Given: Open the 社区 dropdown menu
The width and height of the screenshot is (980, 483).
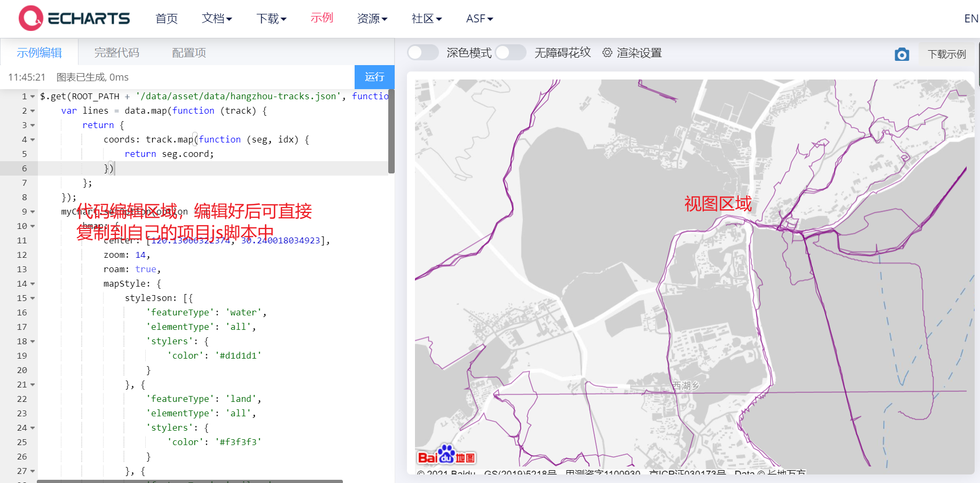Looking at the screenshot, I should 427,19.
